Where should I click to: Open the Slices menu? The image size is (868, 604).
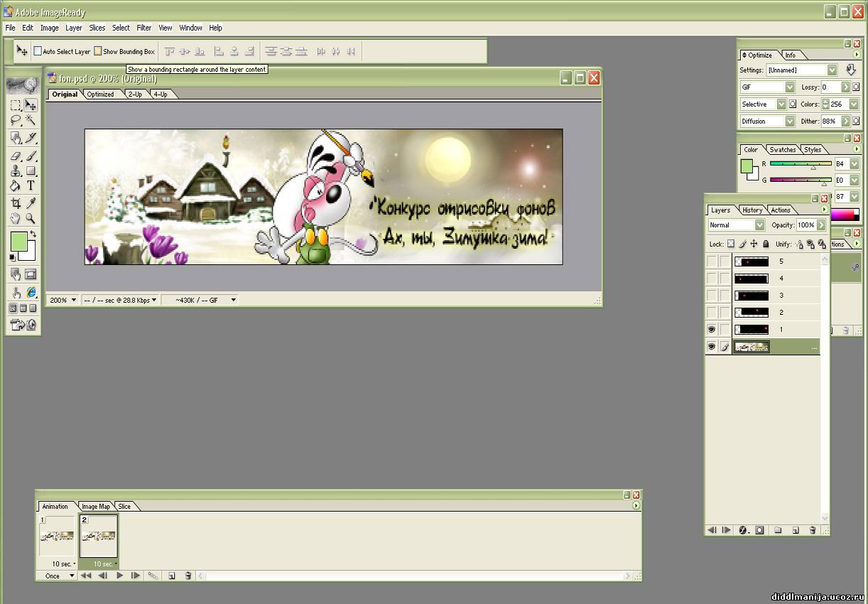pyautogui.click(x=97, y=28)
